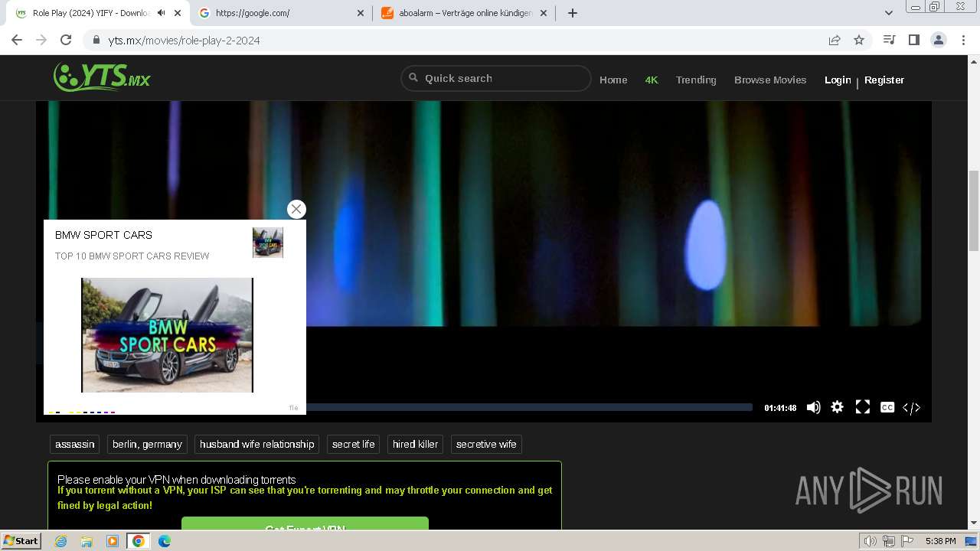Click the BMW SPORT CARS ad title
This screenshot has width=980, height=551.
point(103,235)
